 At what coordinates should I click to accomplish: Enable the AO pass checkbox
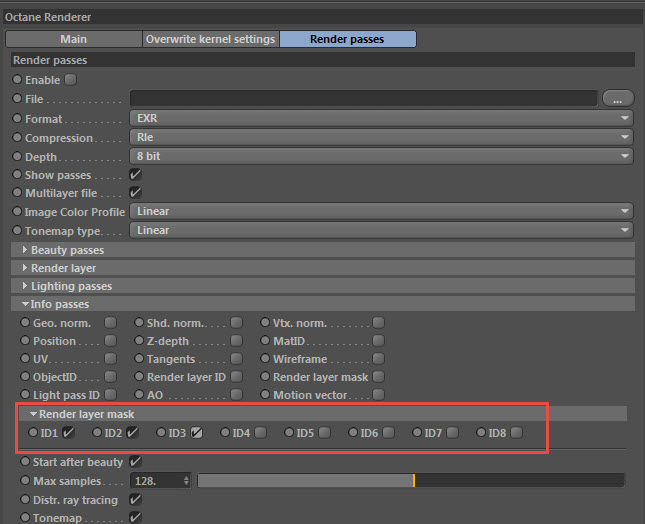coord(237,395)
